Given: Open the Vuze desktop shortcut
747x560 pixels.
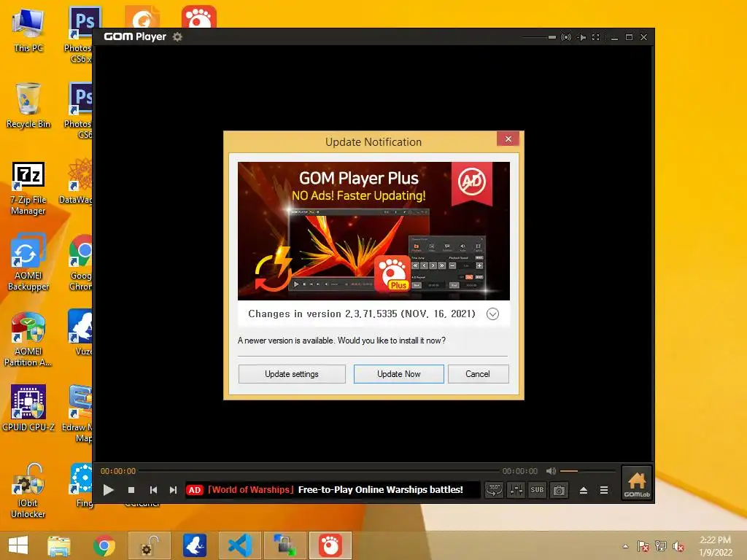Looking at the screenshot, I should [81, 332].
